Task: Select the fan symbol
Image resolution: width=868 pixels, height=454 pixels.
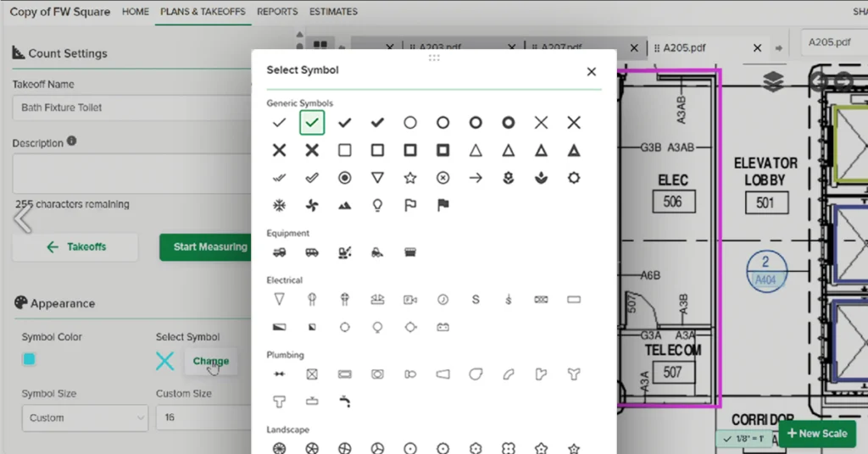Action: [312, 206]
